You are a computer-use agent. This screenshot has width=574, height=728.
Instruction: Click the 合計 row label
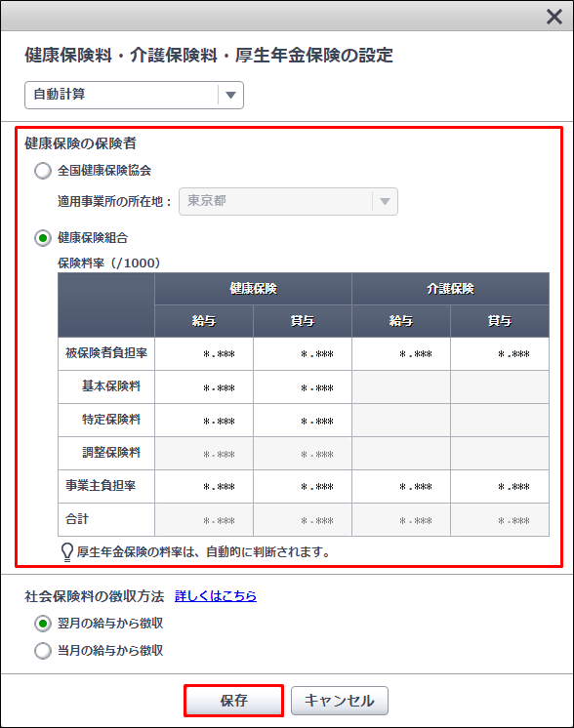coord(76,519)
